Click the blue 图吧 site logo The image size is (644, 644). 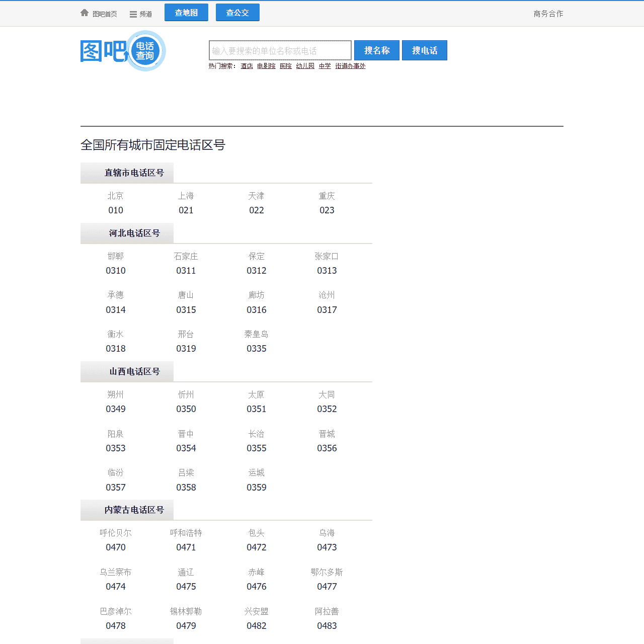103,50
